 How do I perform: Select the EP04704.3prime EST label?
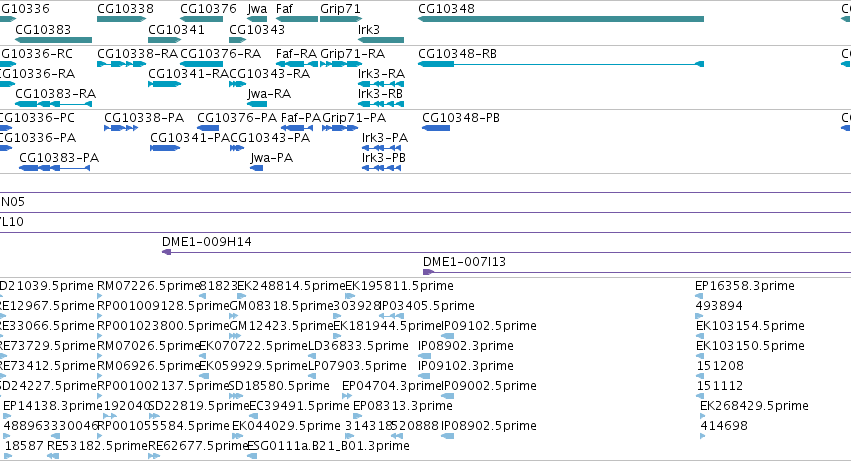click(391, 386)
